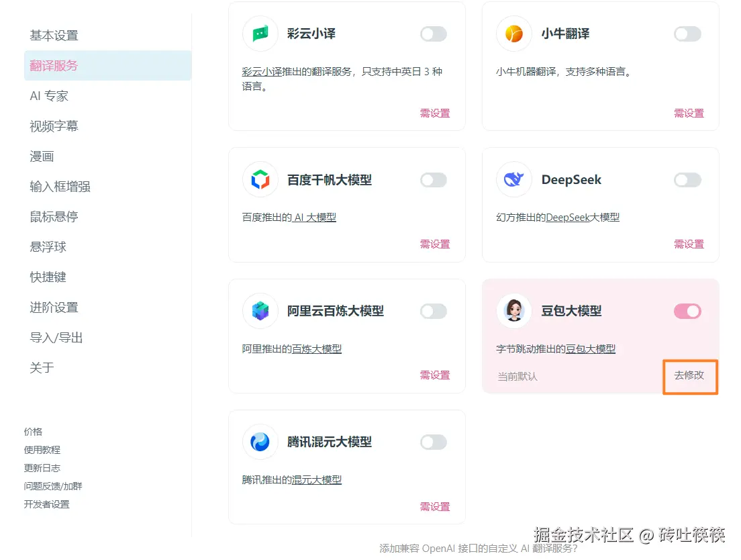Open 快捷键 settings
This screenshot has height=560, width=741.
point(108,277)
